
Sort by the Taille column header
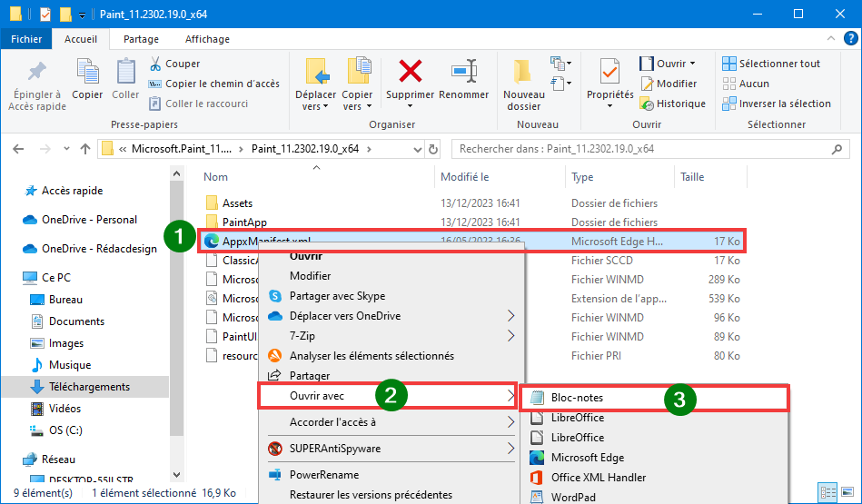click(x=692, y=177)
